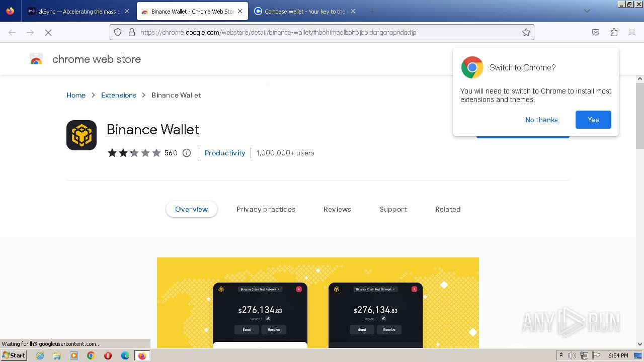This screenshot has height=362, width=644.
Task: Select the Overview tab
Action: tap(192, 209)
